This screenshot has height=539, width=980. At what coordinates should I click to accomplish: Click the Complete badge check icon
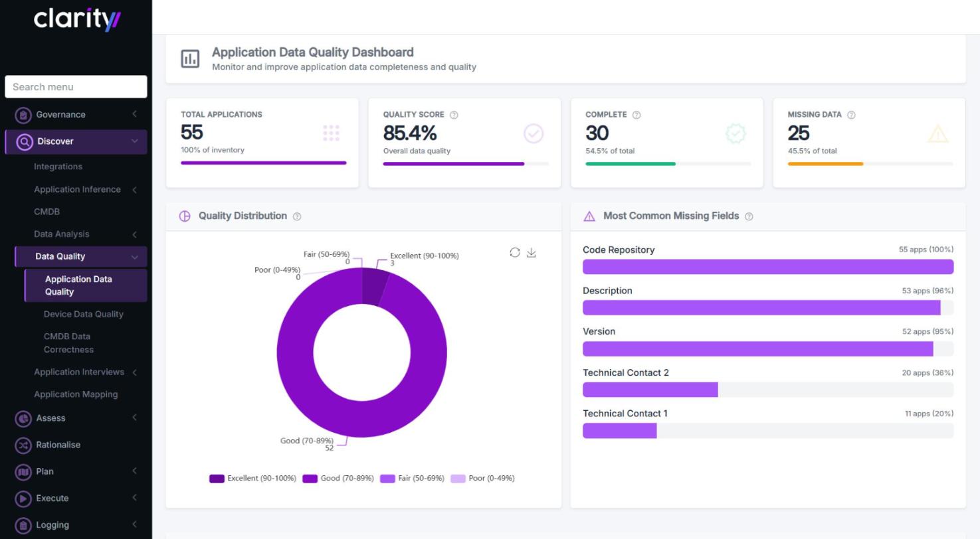click(735, 134)
